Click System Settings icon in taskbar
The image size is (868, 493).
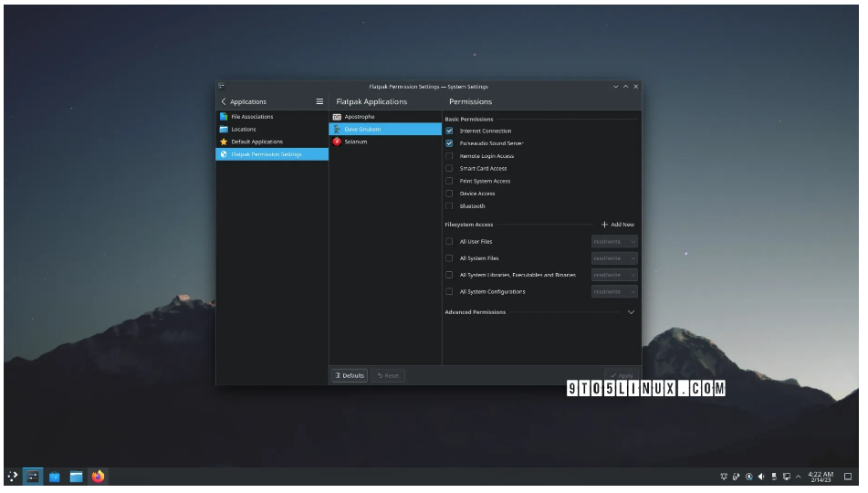(x=33, y=477)
